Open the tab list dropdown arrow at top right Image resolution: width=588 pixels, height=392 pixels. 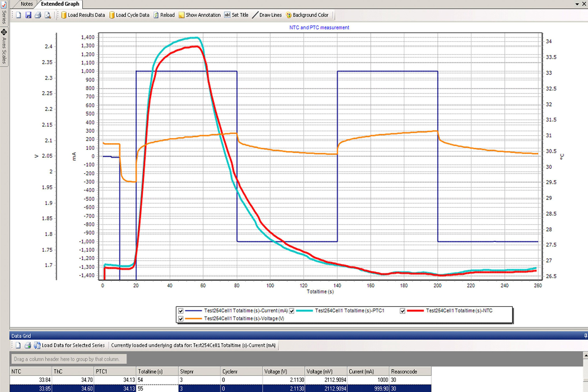pos(577,4)
